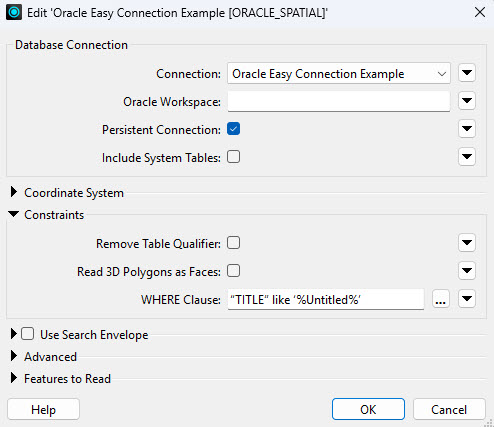
Task: Click the WHERE Clause text field
Action: [x=326, y=299]
